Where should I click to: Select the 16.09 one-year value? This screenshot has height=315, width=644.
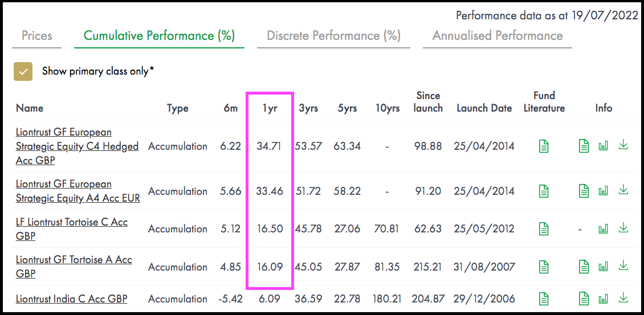tap(270, 267)
